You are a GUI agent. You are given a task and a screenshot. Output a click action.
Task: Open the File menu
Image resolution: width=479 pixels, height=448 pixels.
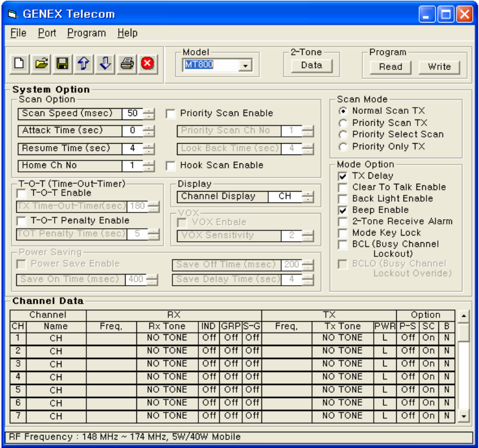[x=19, y=33]
